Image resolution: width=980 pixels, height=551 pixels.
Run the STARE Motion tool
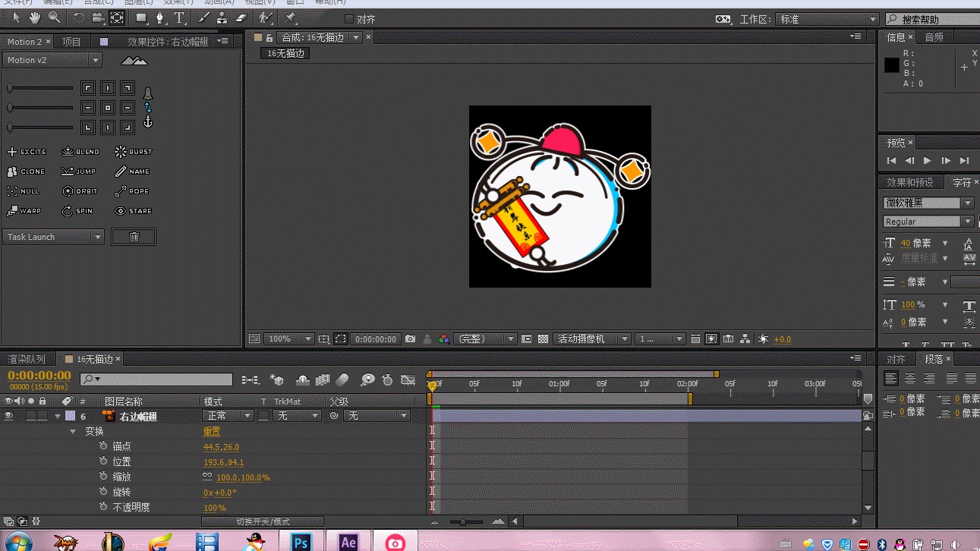[134, 211]
